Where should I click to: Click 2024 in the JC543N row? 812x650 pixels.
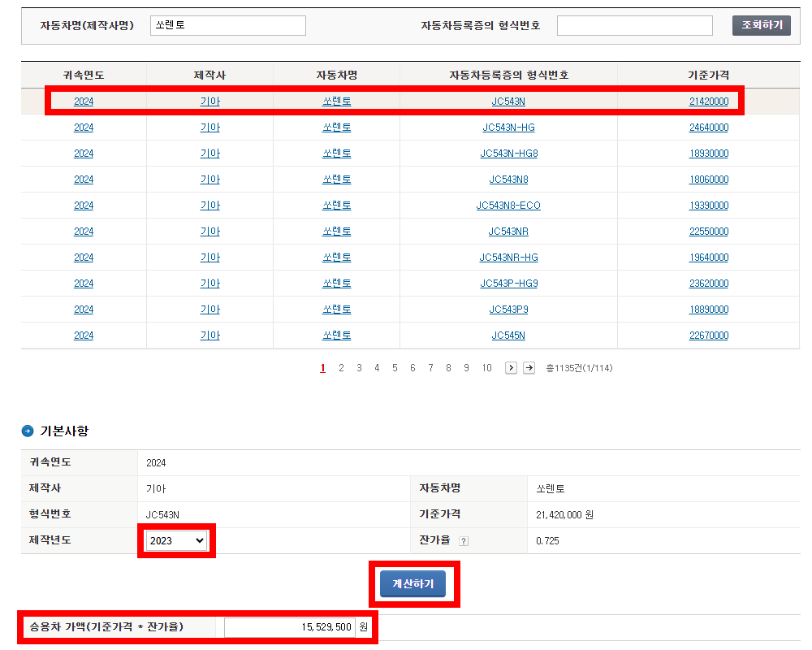point(84,102)
